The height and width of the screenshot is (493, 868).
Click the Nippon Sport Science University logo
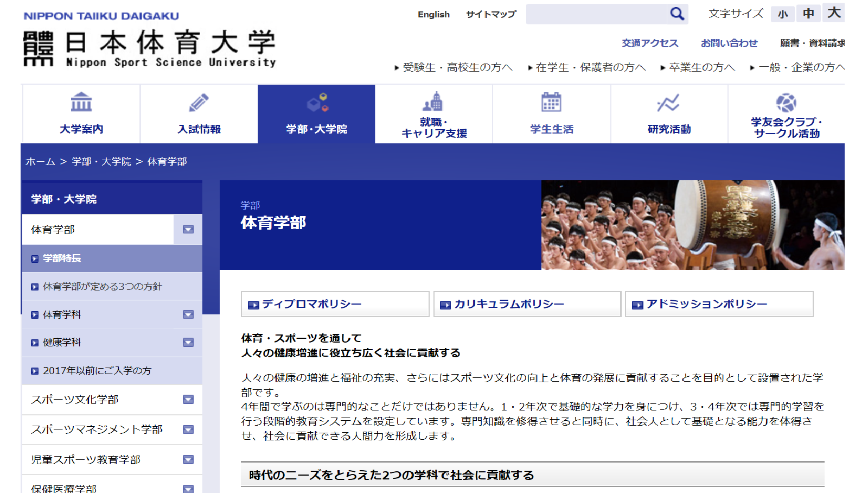click(149, 48)
